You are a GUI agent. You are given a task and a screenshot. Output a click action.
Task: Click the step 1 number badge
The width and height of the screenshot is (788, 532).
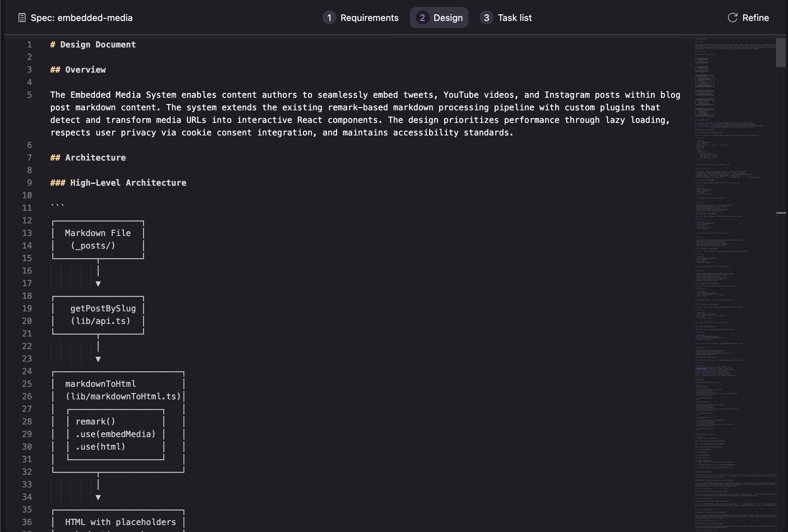tap(329, 17)
